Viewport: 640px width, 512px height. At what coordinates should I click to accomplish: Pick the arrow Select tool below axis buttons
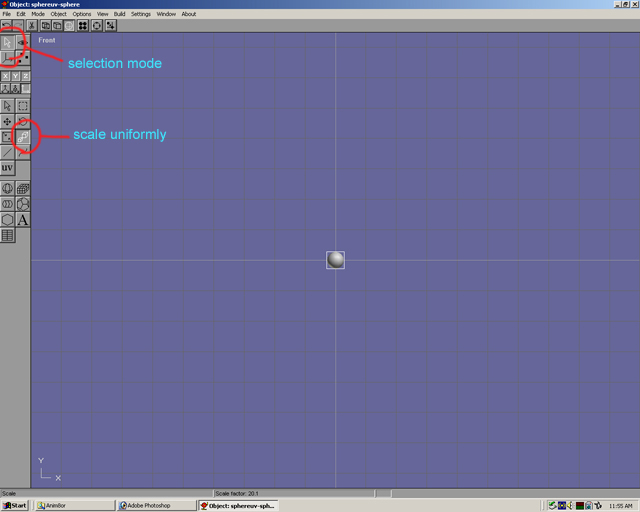pos(7,106)
